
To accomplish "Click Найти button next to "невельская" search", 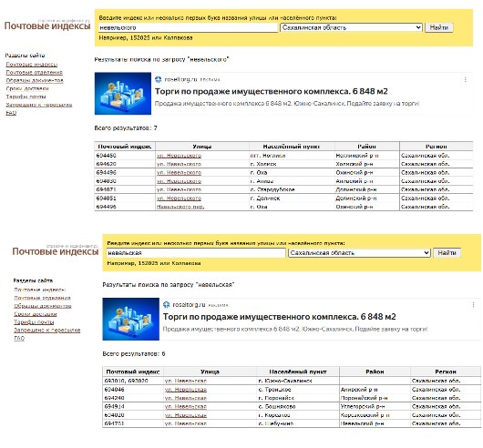I will 447,253.
